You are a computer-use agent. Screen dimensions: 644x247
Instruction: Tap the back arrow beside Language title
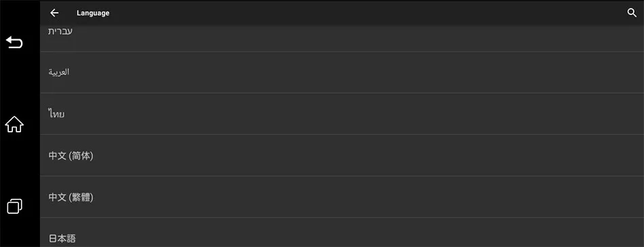[x=54, y=13]
